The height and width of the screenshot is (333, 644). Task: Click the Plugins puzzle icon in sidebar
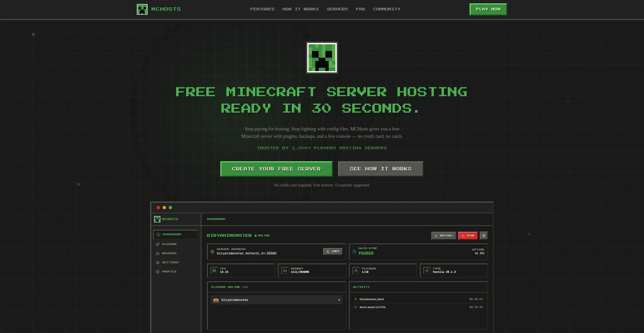[x=158, y=244]
